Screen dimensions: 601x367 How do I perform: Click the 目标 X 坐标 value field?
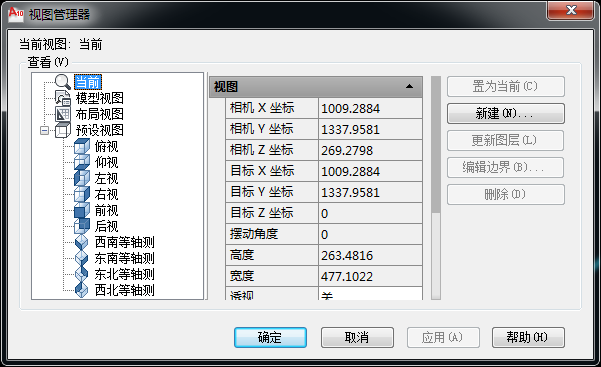[x=370, y=171]
